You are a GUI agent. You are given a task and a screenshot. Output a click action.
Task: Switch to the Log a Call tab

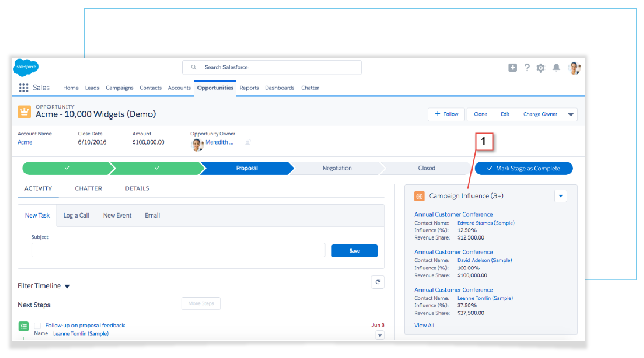[77, 216]
